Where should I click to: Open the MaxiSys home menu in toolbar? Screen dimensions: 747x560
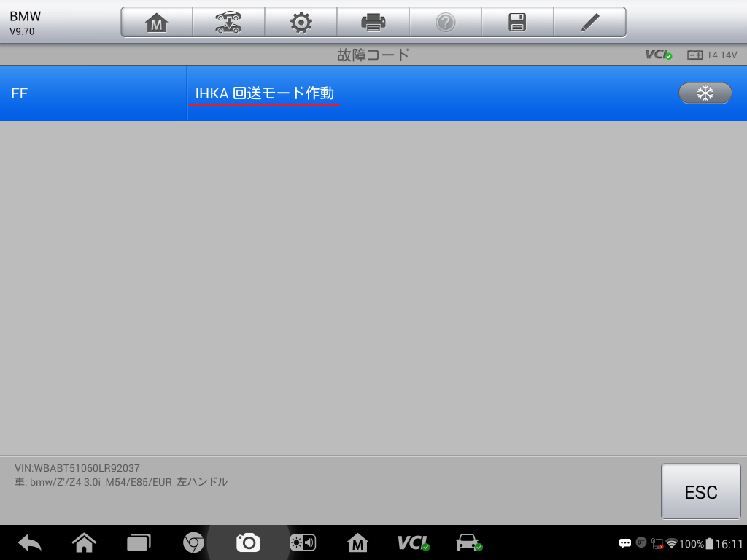tap(157, 23)
